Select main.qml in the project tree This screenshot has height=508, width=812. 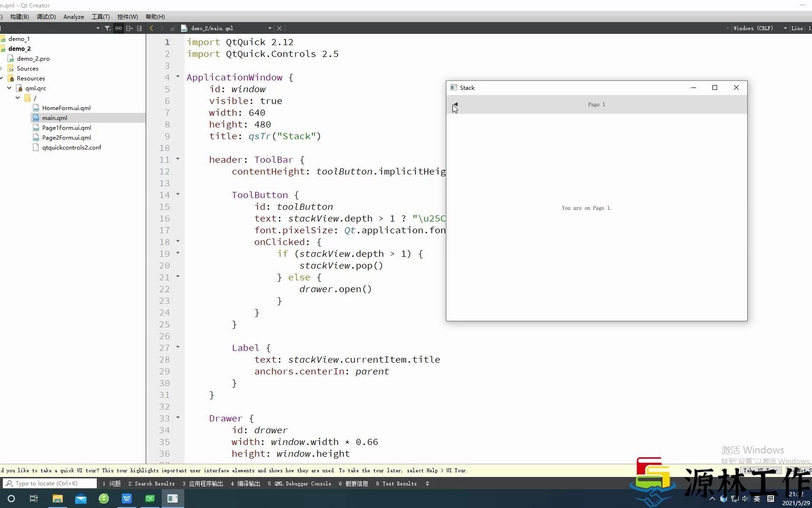coord(55,118)
